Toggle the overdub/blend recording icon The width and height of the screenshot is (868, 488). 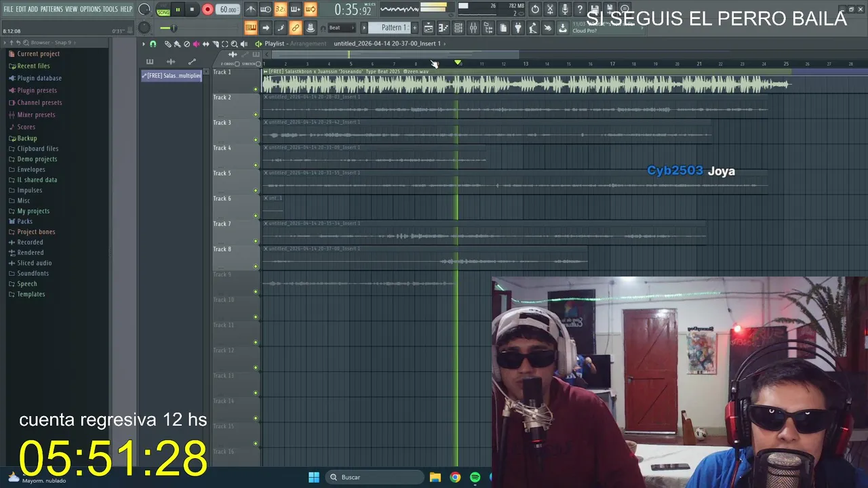tap(295, 9)
